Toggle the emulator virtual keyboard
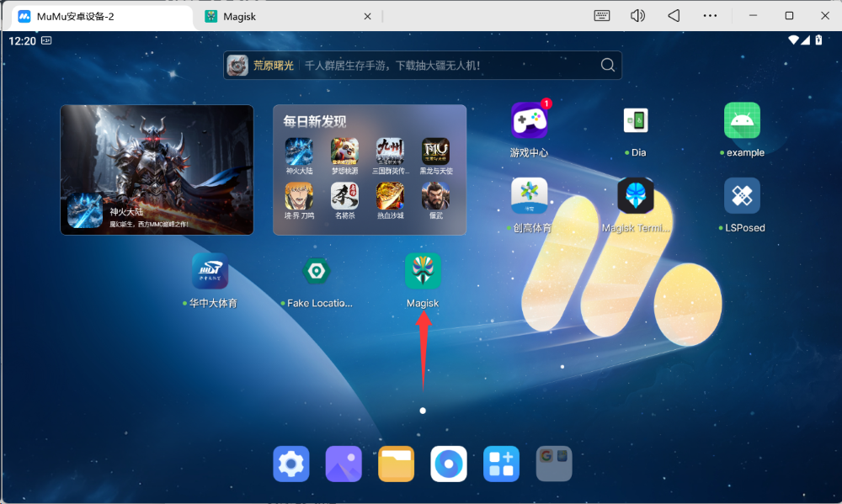The width and height of the screenshot is (842, 504). (601, 14)
